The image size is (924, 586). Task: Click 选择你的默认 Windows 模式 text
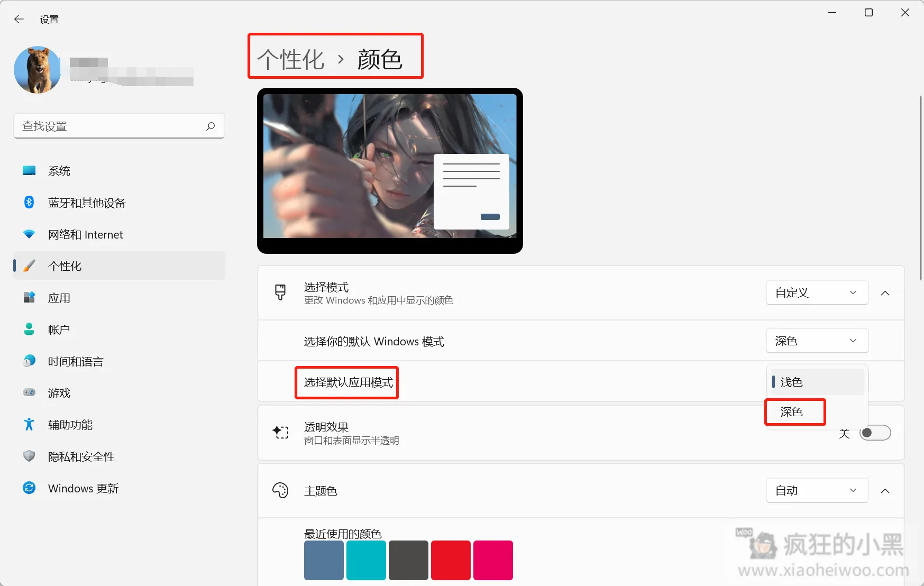click(374, 342)
